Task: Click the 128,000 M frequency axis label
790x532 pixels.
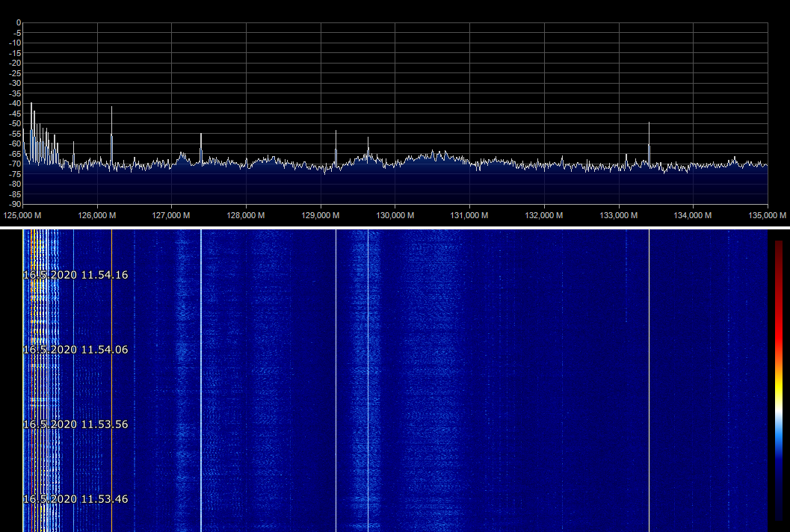Action: click(x=246, y=216)
